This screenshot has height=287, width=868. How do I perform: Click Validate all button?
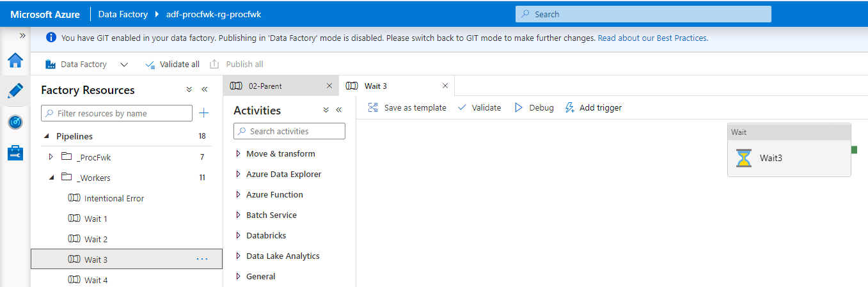(173, 65)
